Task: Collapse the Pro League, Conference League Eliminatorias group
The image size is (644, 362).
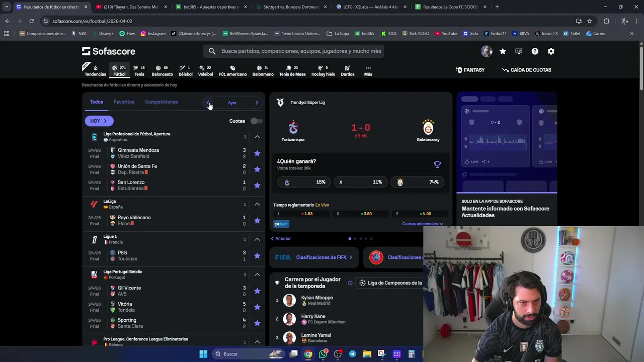Action: pos(257,342)
